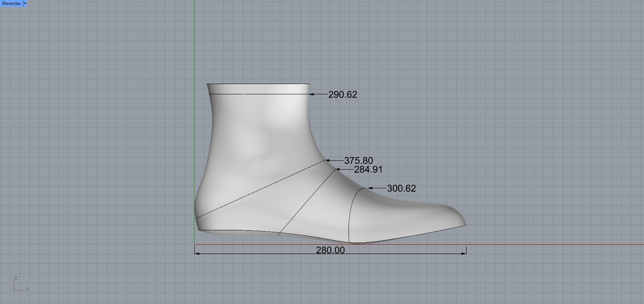
Task: Click the Derecha viewport title label
Action: pos(11,3)
